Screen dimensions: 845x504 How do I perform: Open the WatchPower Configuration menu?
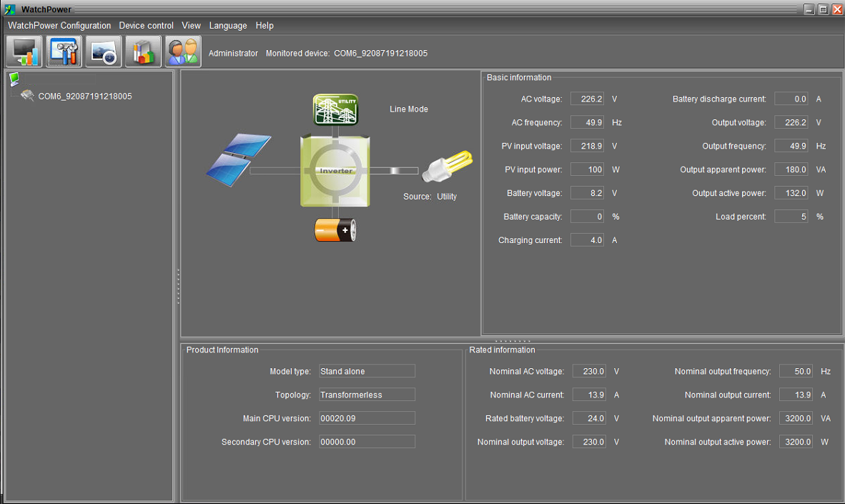pos(59,25)
